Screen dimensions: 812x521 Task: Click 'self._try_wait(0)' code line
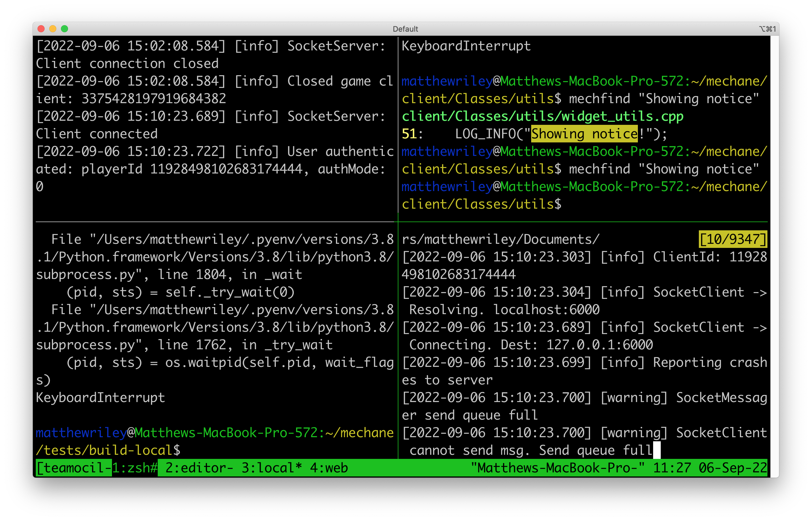coord(230,292)
